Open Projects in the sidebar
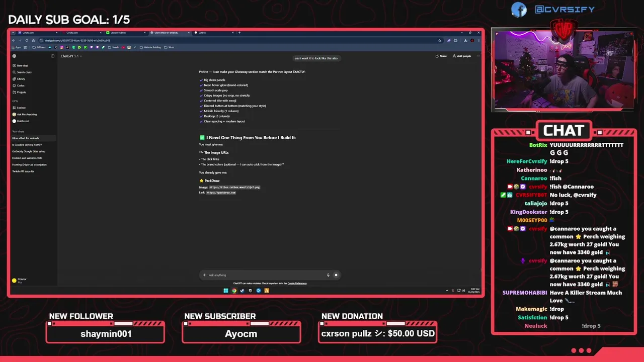 click(20, 92)
